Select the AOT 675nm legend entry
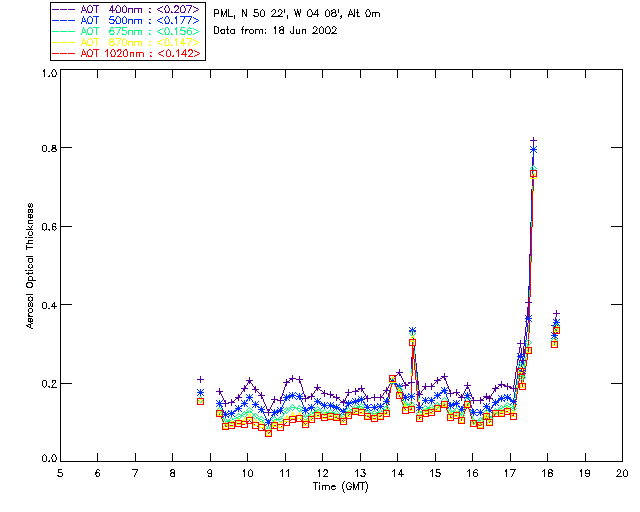 [127, 31]
